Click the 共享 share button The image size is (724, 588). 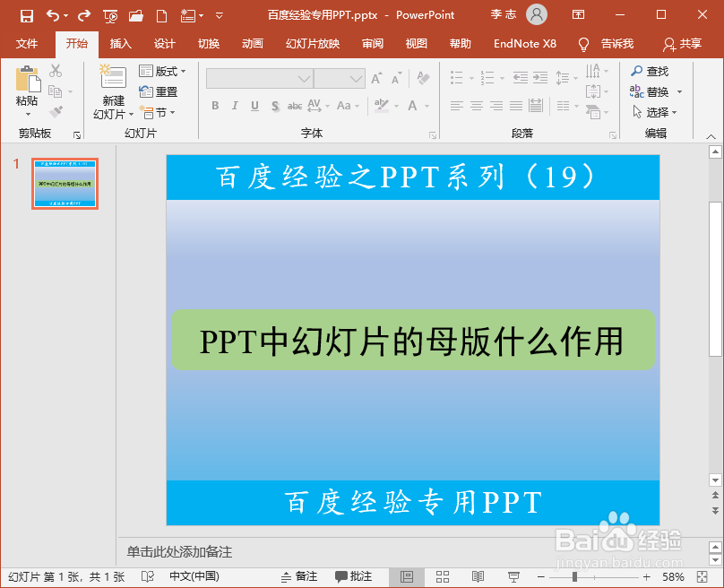[683, 44]
